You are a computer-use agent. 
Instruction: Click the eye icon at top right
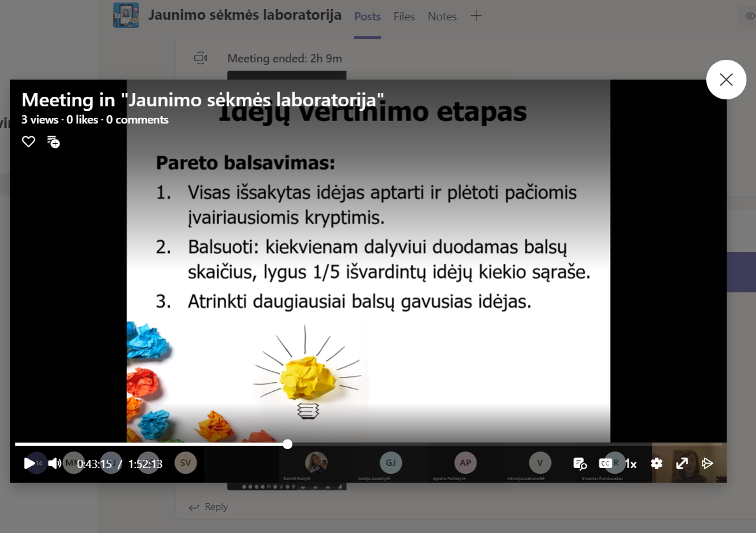pos(750,16)
